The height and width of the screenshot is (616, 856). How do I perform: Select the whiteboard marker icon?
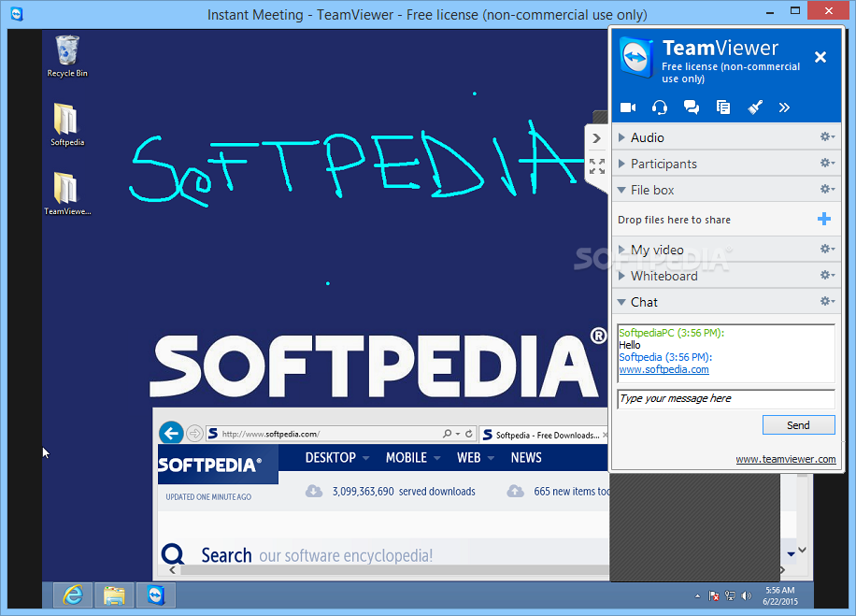coord(754,107)
